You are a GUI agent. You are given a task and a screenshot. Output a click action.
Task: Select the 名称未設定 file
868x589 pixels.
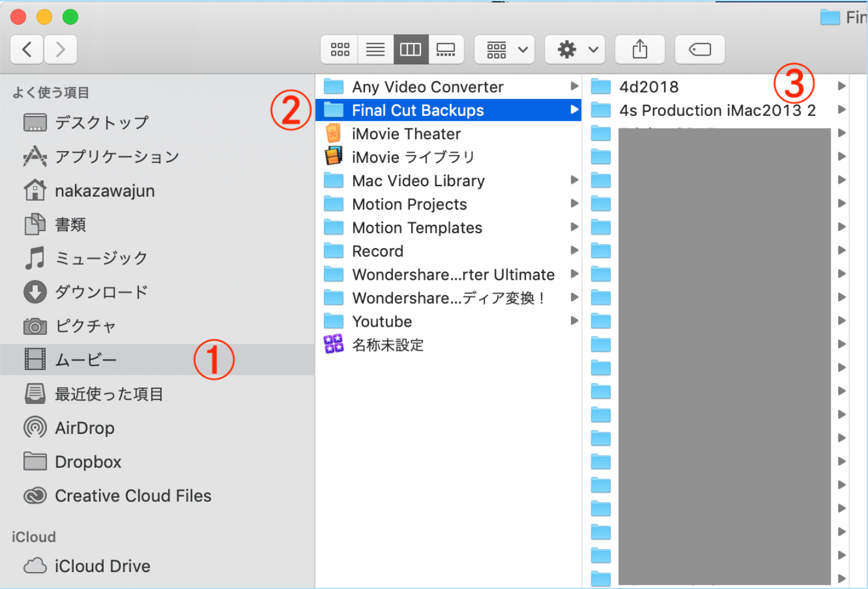tap(449, 344)
